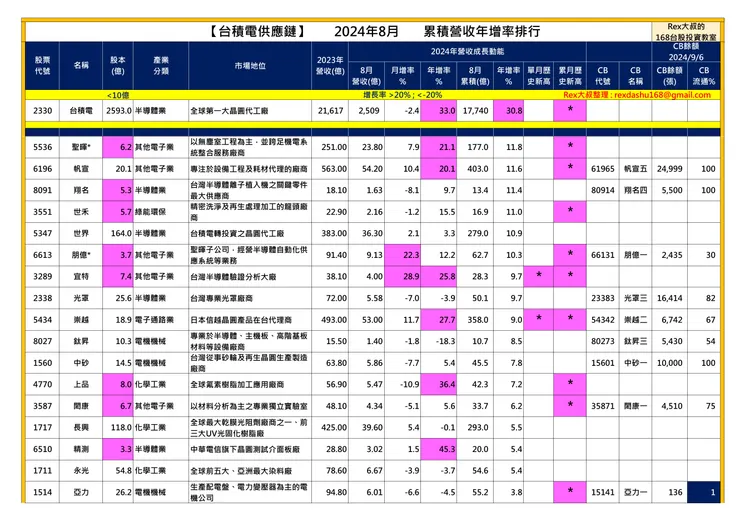Select the 台灣半導體驗證分析大廠 description cell
This screenshot has width=740, height=523.
pos(250,277)
